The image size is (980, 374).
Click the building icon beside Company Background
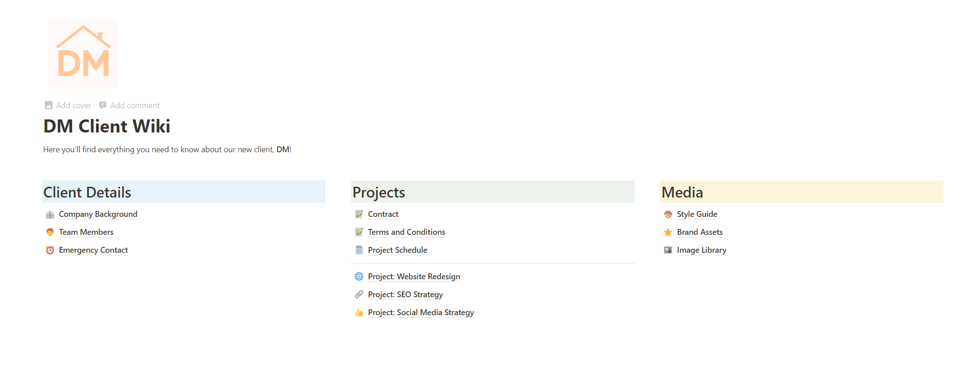50,215
